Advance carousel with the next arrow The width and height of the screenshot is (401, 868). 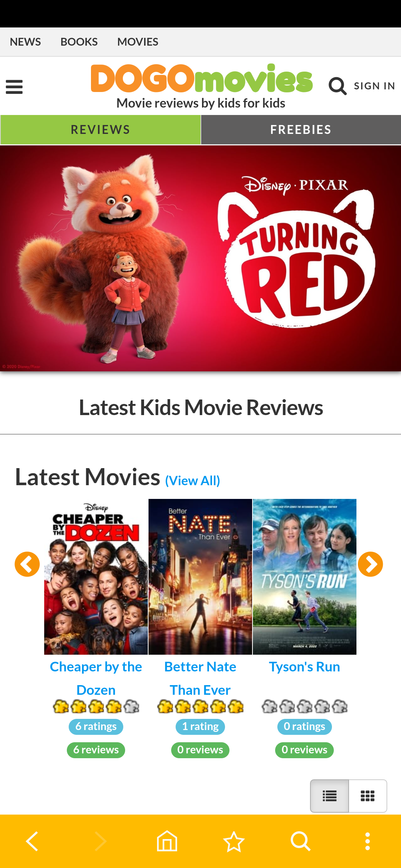click(370, 564)
